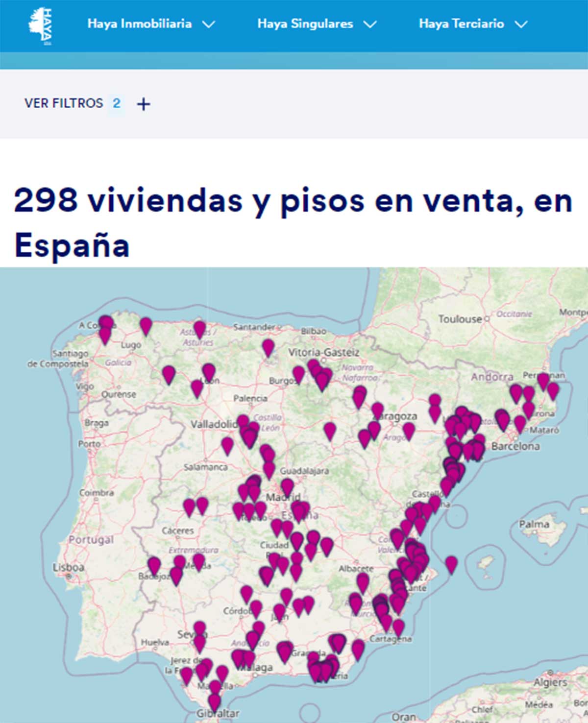Viewport: 588px width, 723px height.
Task: Select Haya Inmobiliaria in the navigation bar
Action: [139, 23]
